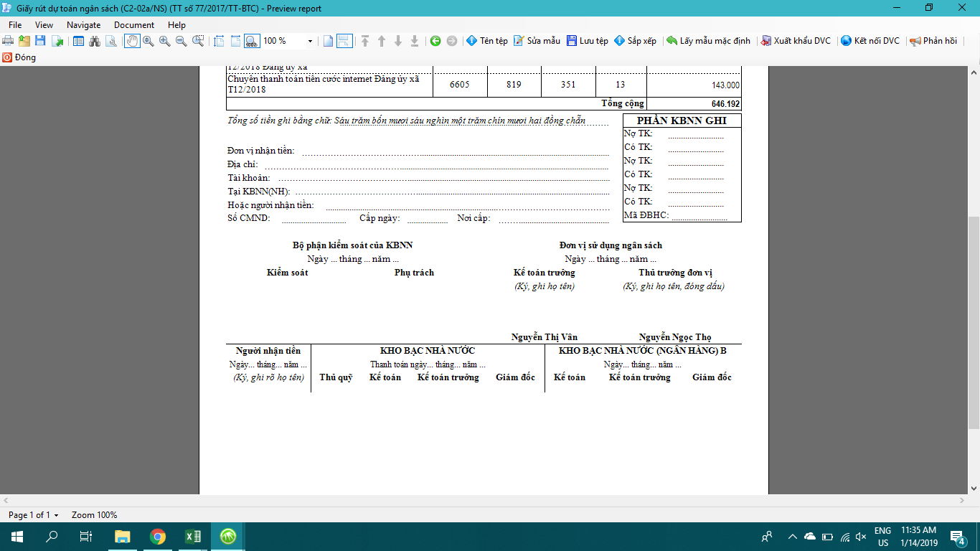Screen dimensions: 980x551
Task: Toggle the zoom to 100% button
Action: coord(252,41)
